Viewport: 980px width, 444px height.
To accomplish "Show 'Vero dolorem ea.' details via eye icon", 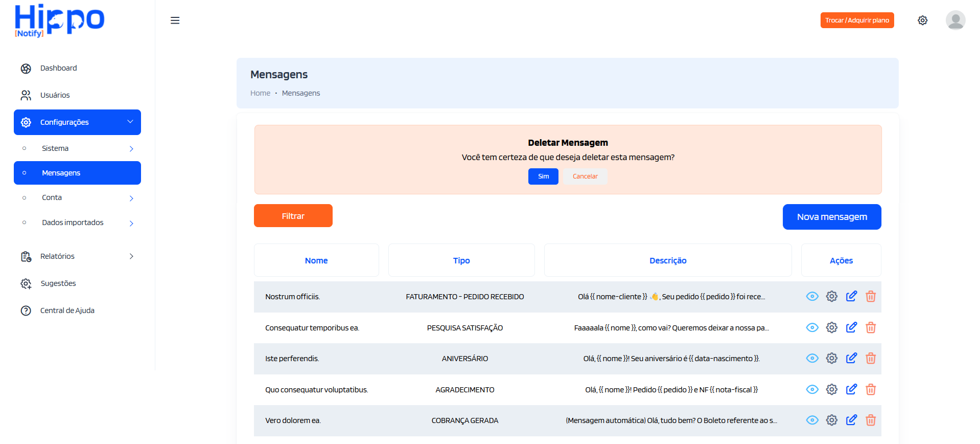I will tap(812, 420).
